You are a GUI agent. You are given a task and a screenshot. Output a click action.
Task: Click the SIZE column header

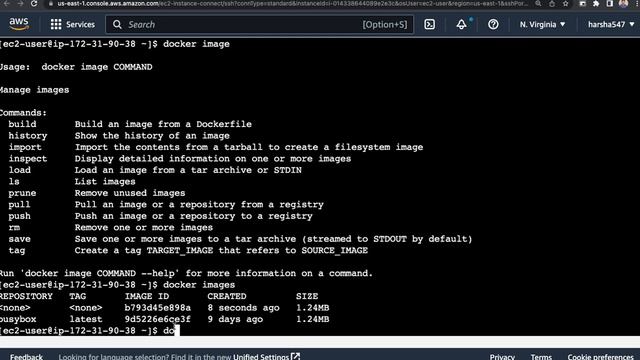tap(307, 296)
